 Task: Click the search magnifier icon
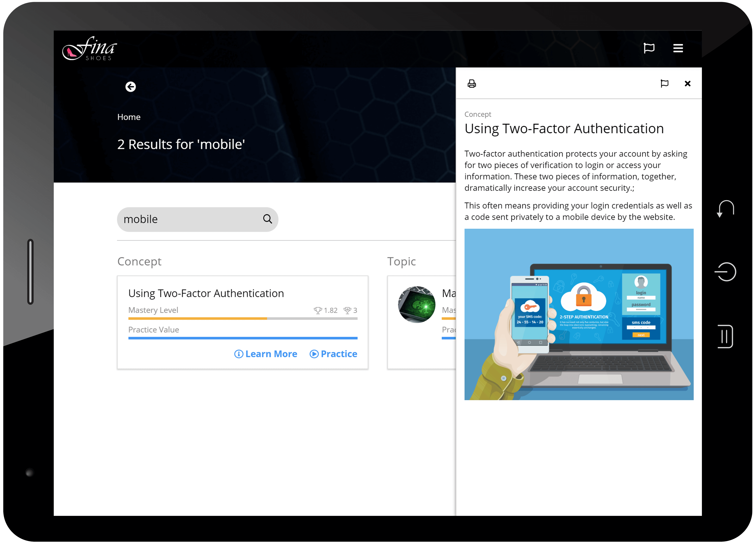pyautogui.click(x=267, y=219)
